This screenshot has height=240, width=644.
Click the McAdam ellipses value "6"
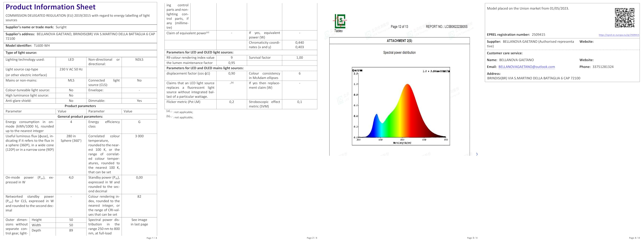pyautogui.click(x=299, y=74)
